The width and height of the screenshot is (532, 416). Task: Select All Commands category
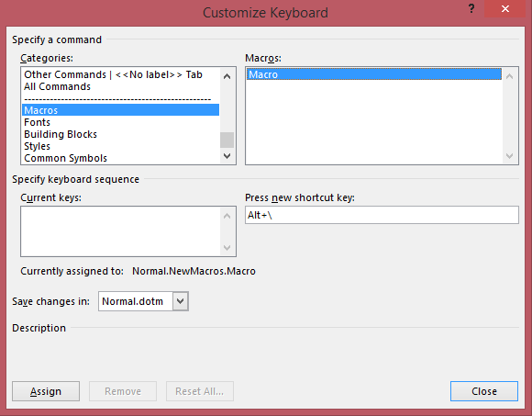(x=120, y=86)
